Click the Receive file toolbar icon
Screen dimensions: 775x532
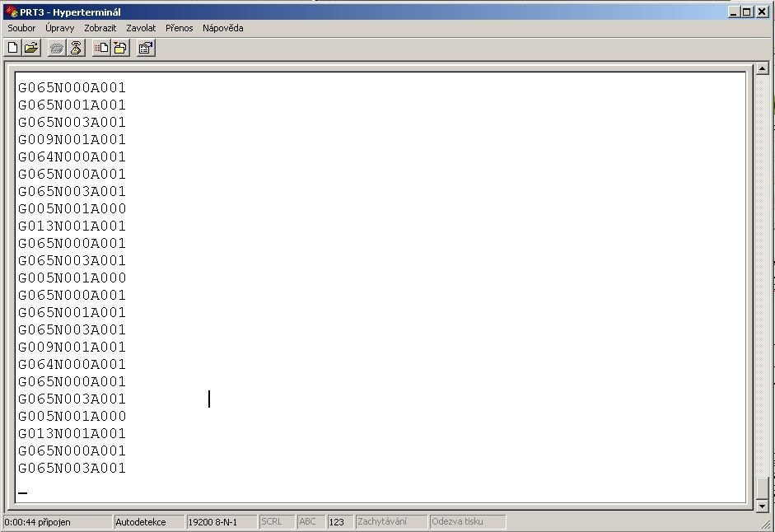(x=119, y=48)
